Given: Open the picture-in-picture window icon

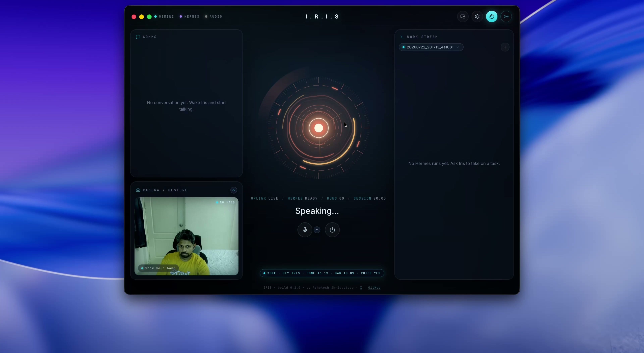Looking at the screenshot, I should pyautogui.click(x=463, y=16).
